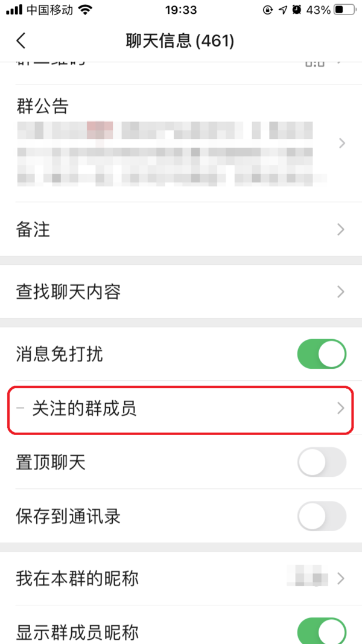
Task: Tap the cellular signal bars icon
Action: pyautogui.click(x=14, y=10)
